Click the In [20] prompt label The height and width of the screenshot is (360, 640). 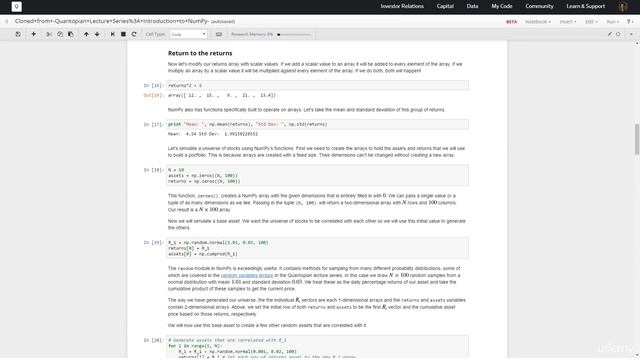[153, 340]
